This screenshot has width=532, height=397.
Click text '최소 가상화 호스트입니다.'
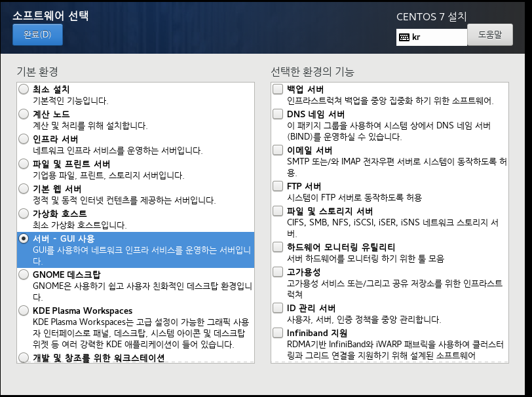tap(80, 225)
